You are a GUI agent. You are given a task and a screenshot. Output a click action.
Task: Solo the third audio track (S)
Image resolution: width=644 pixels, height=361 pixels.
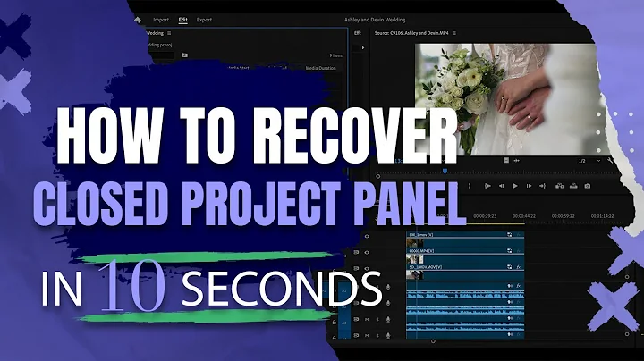tap(377, 320)
